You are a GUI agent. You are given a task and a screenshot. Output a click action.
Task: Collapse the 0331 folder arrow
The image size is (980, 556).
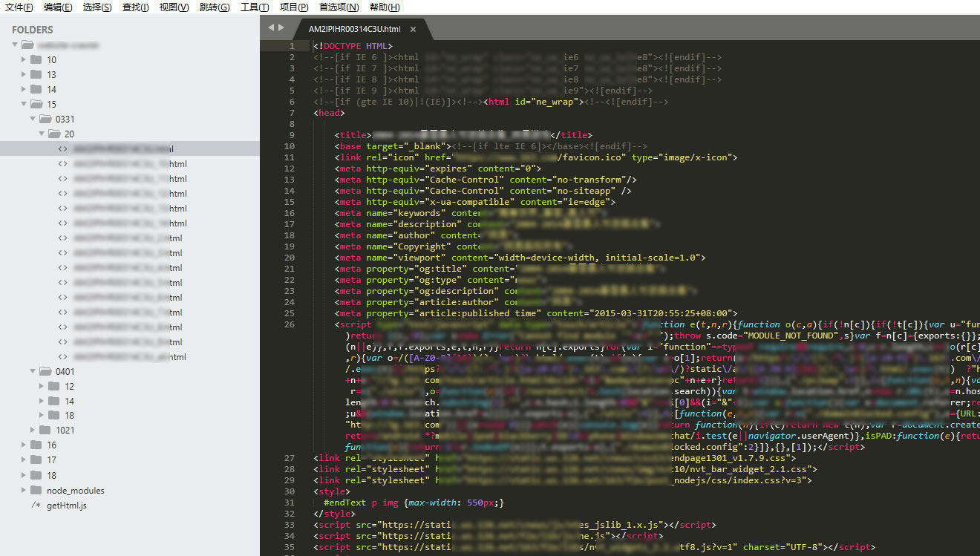[33, 119]
